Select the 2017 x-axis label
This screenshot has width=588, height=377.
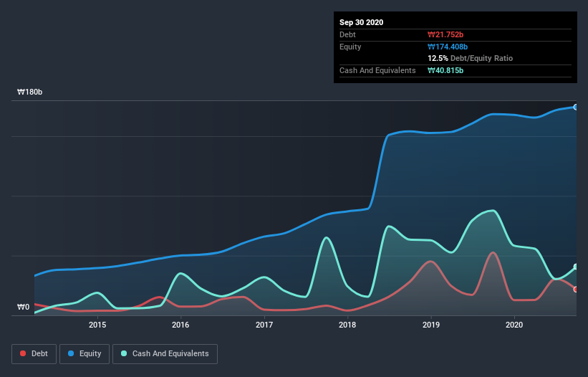coord(264,325)
